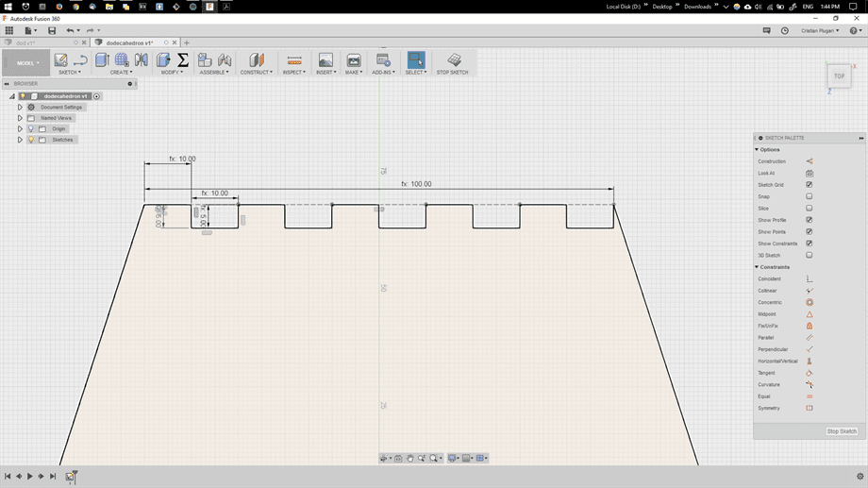Click Stop Sketch button in Sketch Palette
This screenshot has height=488, width=868.
point(842,431)
